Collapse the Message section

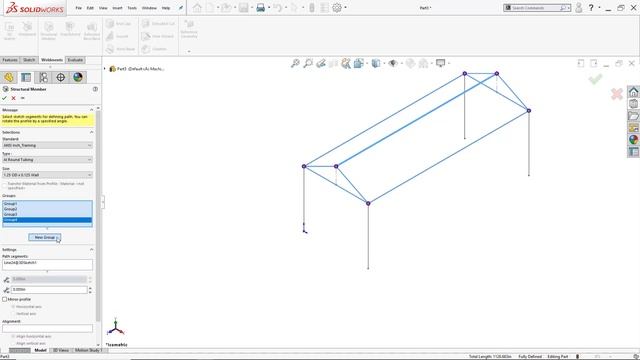pyautogui.click(x=91, y=110)
